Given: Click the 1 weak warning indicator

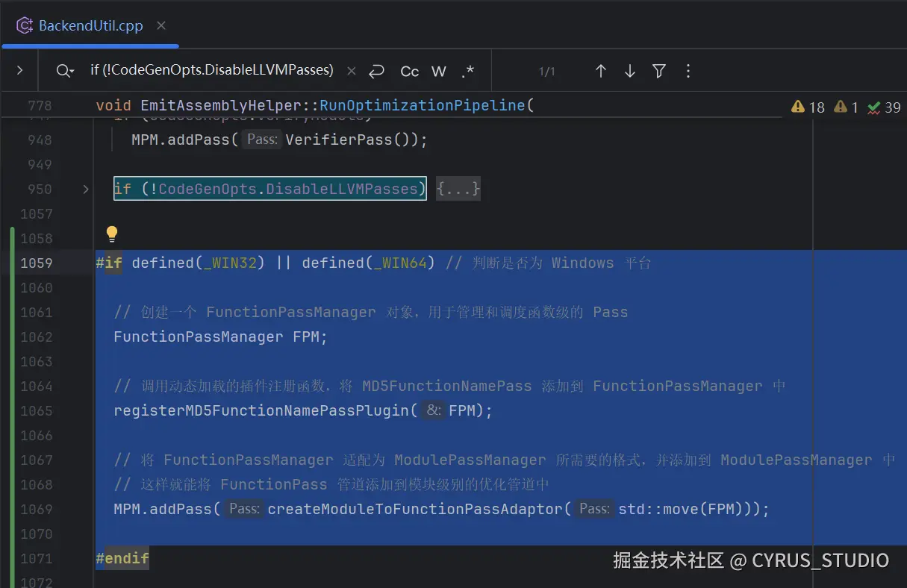Looking at the screenshot, I should [847, 107].
